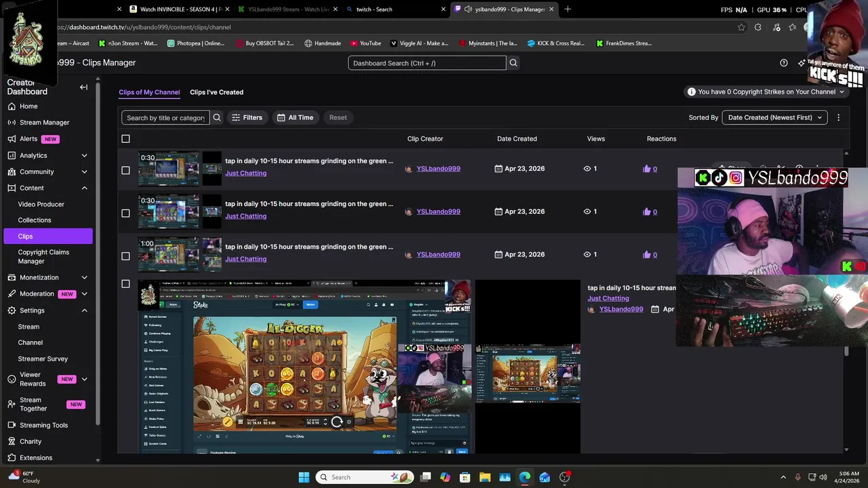Image resolution: width=868 pixels, height=488 pixels.
Task: Click the magnifier next to clip search field
Action: click(217, 117)
